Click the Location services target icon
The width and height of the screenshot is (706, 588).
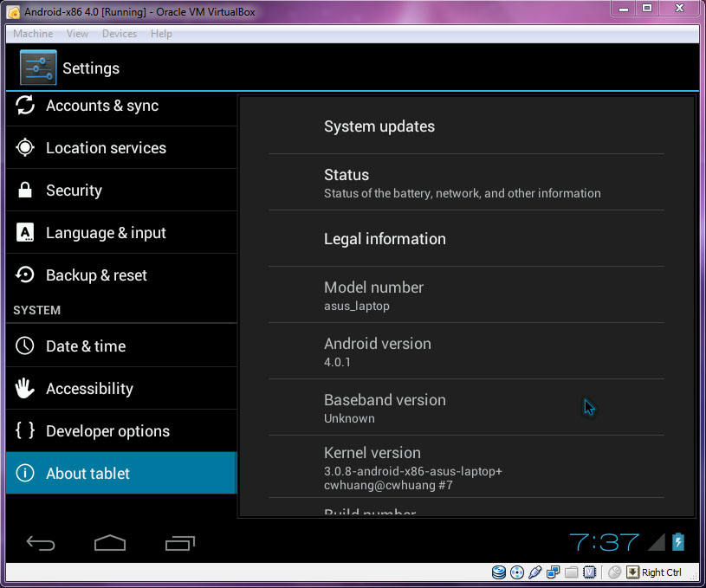pos(25,148)
